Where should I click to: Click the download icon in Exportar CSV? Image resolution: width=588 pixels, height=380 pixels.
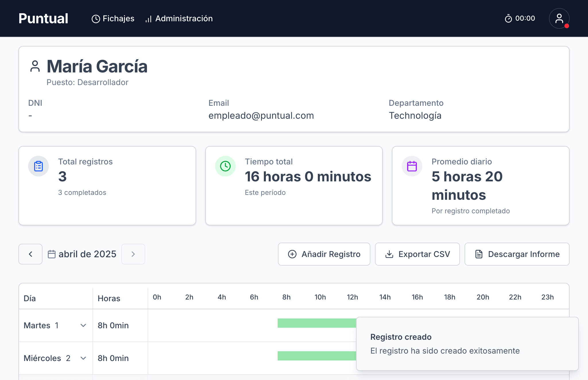[x=389, y=254]
